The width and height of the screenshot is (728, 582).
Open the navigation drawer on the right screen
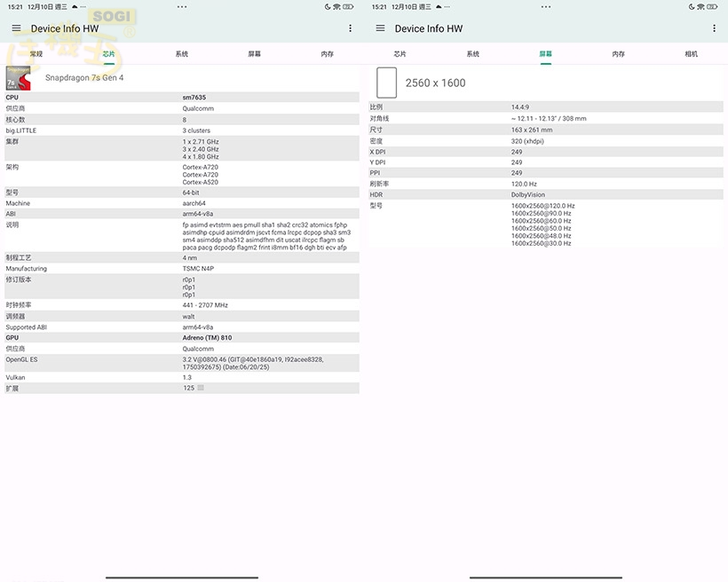coord(379,28)
